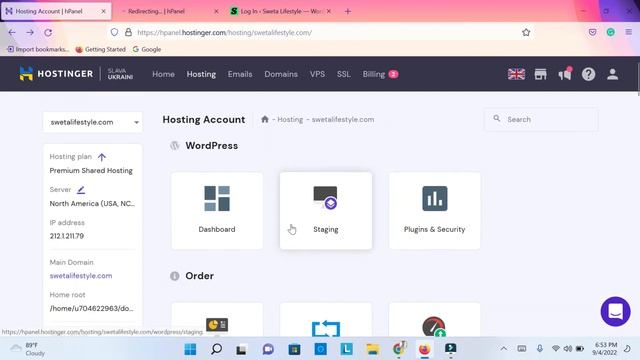This screenshot has width=640, height=360.
Task: Open the order card with swap arrows icon
Action: tap(326, 320)
